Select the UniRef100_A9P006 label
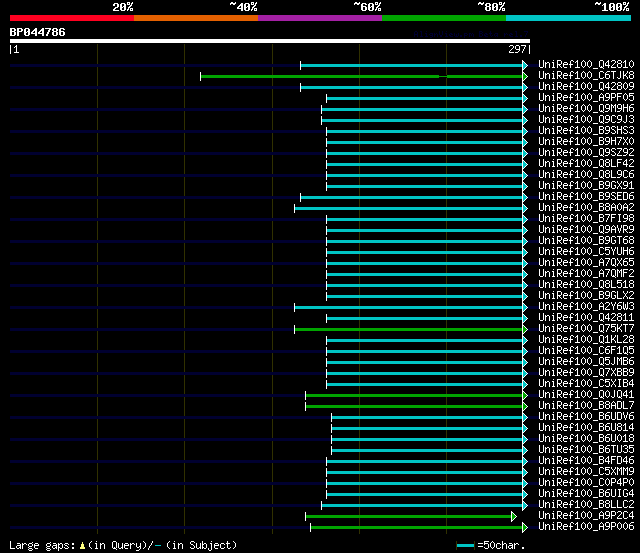640x553 pixels. coord(586,527)
